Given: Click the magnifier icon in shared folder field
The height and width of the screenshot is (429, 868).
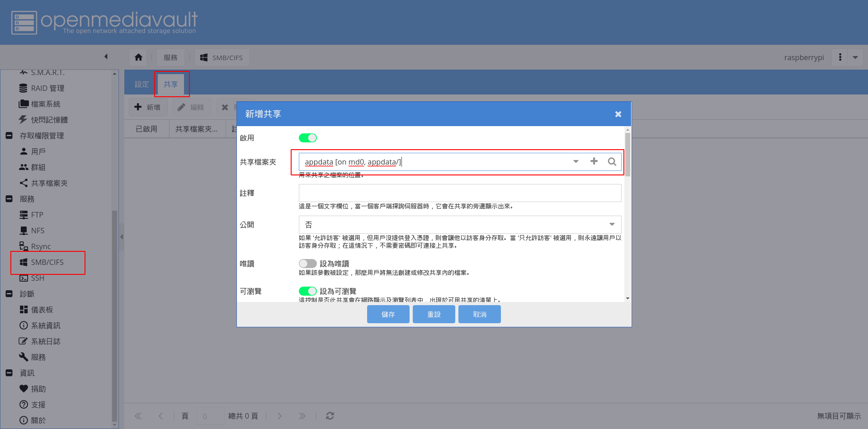Looking at the screenshot, I should (x=612, y=161).
